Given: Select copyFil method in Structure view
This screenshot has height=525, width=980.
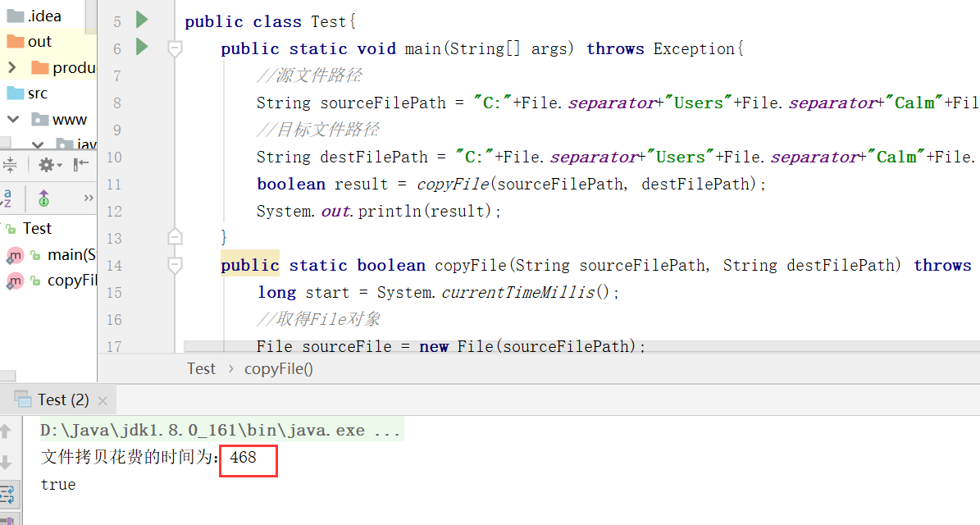Looking at the screenshot, I should click(x=72, y=281).
